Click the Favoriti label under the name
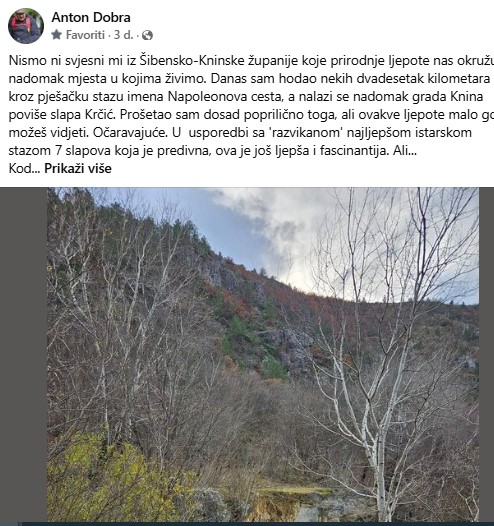 click(x=85, y=35)
